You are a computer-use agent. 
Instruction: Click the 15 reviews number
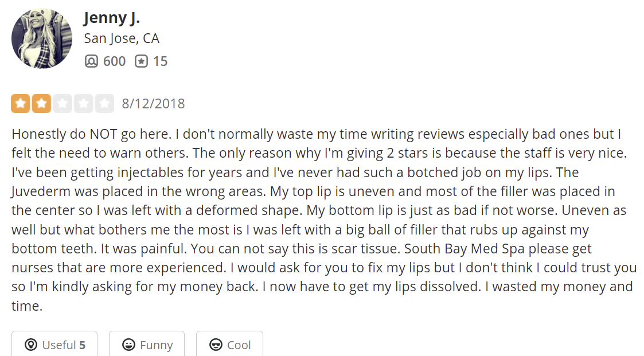point(160,61)
